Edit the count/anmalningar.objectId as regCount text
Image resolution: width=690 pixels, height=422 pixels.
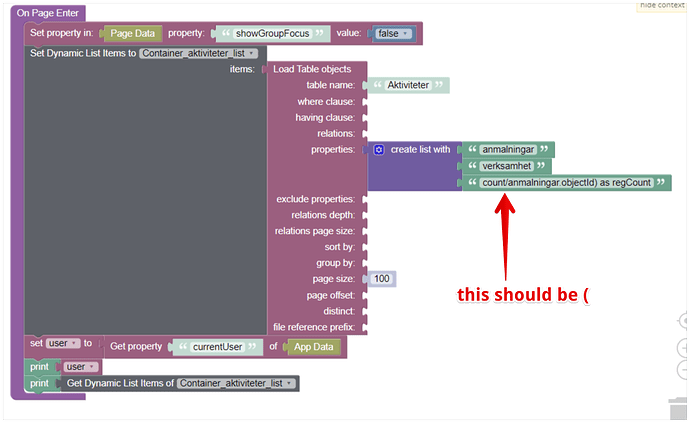pyautogui.click(x=566, y=183)
